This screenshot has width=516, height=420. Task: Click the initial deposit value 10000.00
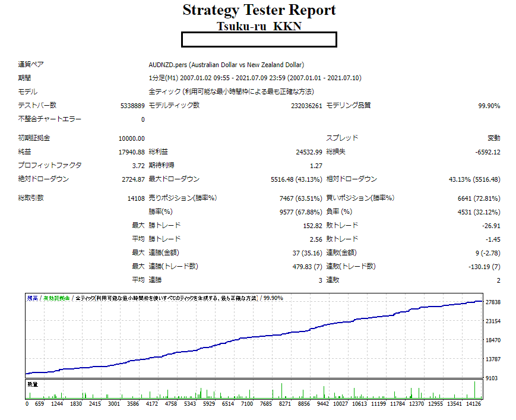(x=132, y=138)
